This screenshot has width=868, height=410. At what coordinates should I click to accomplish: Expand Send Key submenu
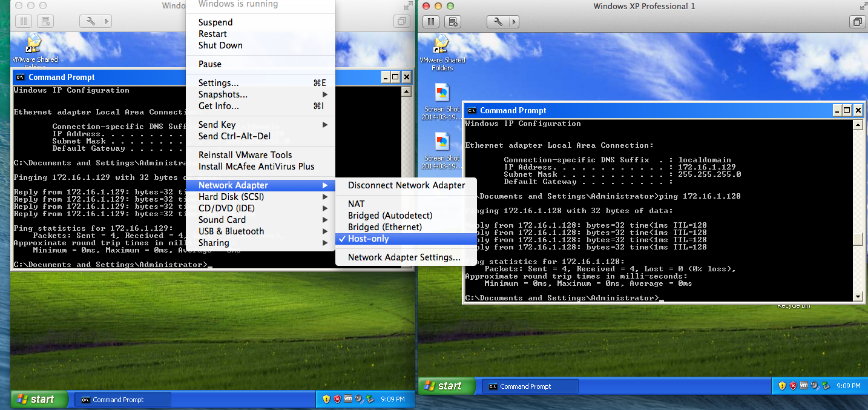pyautogui.click(x=260, y=125)
